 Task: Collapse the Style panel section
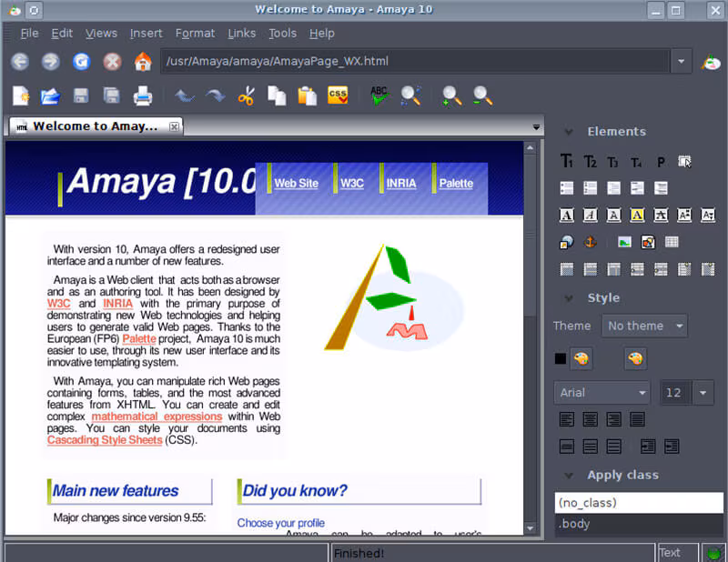coord(568,298)
